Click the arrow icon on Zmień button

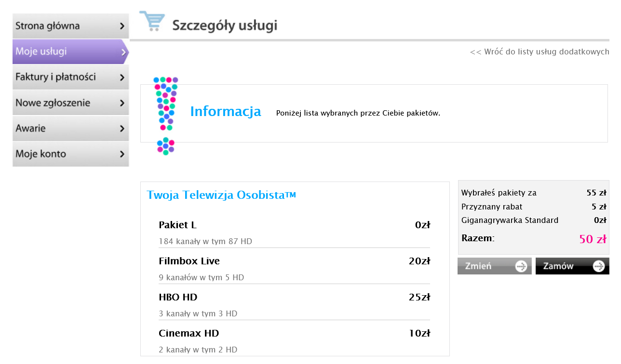521,266
